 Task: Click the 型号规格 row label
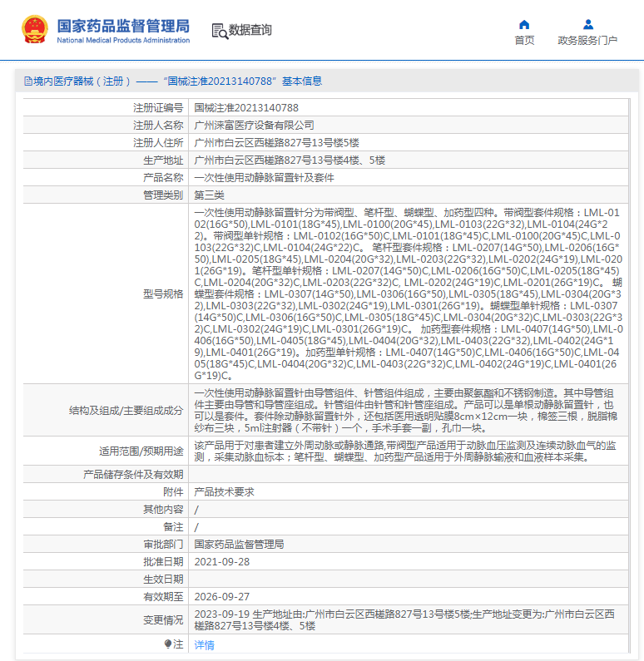pyautogui.click(x=163, y=294)
